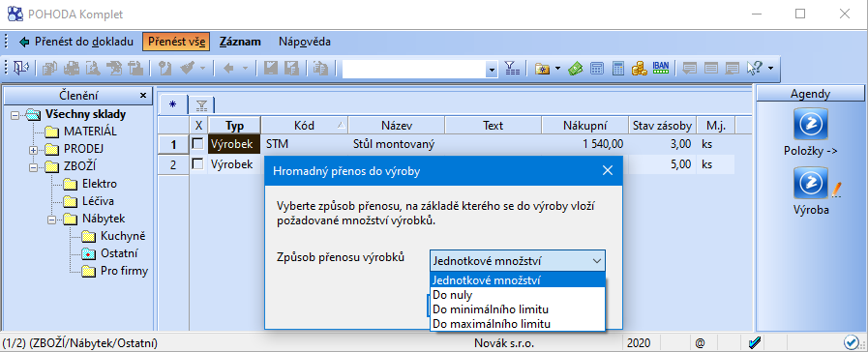Open the Nápověda menu
The image size is (868, 352).
(305, 42)
